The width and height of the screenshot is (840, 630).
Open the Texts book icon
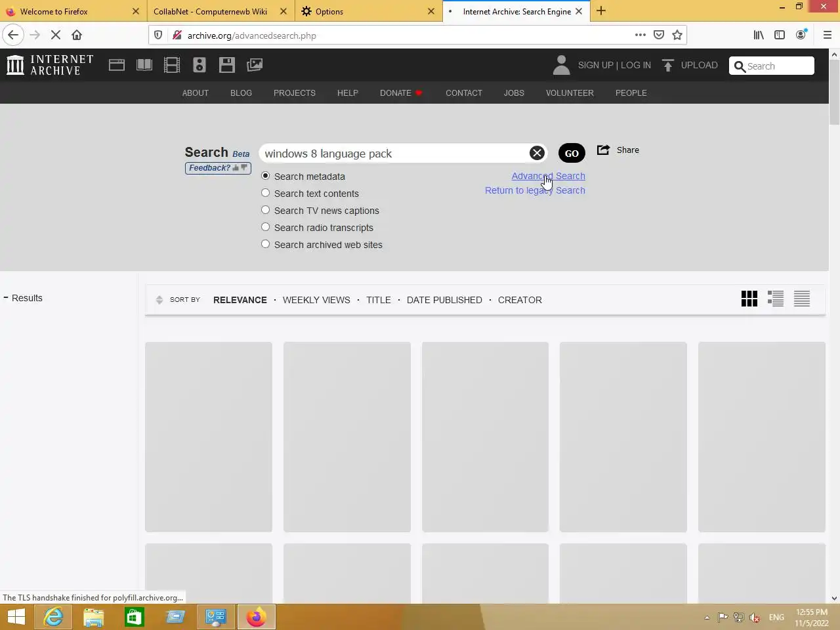click(x=144, y=65)
